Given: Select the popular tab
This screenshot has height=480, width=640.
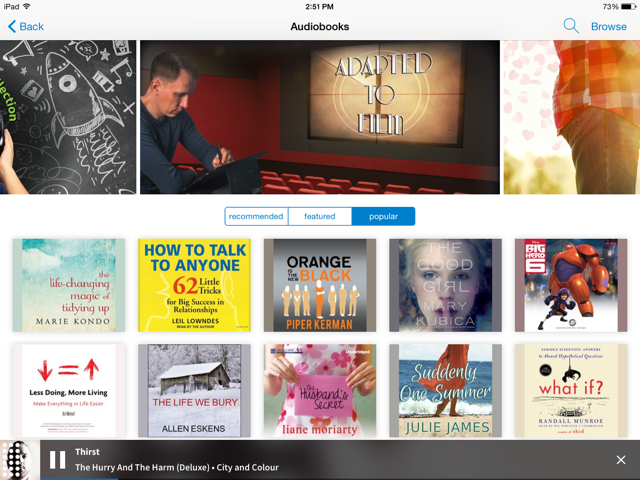Looking at the screenshot, I should (x=383, y=216).
